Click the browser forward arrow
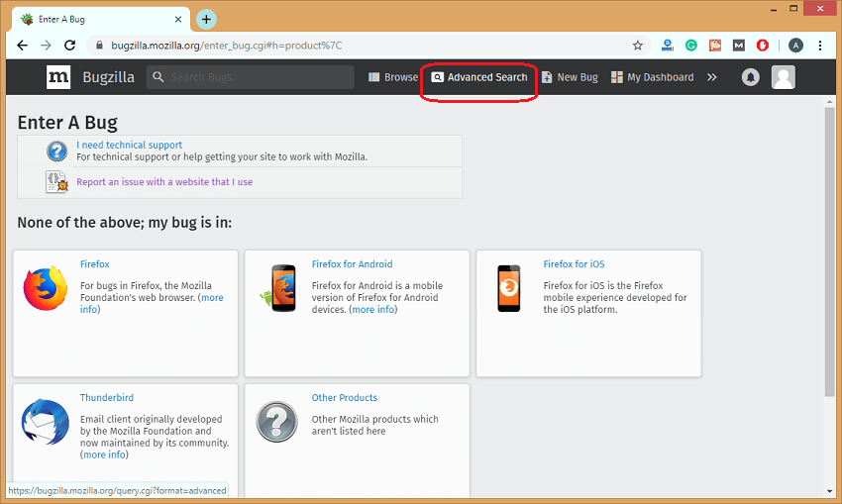Viewport: 842px width, 504px height. point(46,46)
